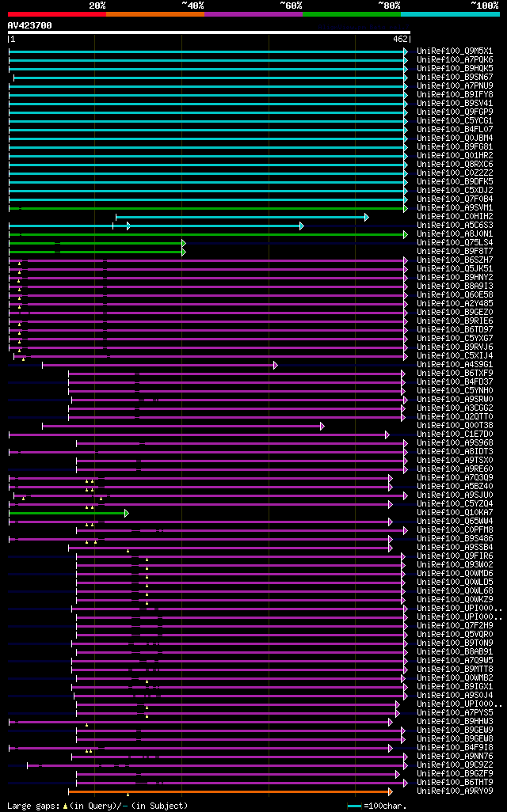Screen dimensions: 507x812
Task: Click the green arrowhead of the Q10KA7 alignment
Action: (x=127, y=513)
